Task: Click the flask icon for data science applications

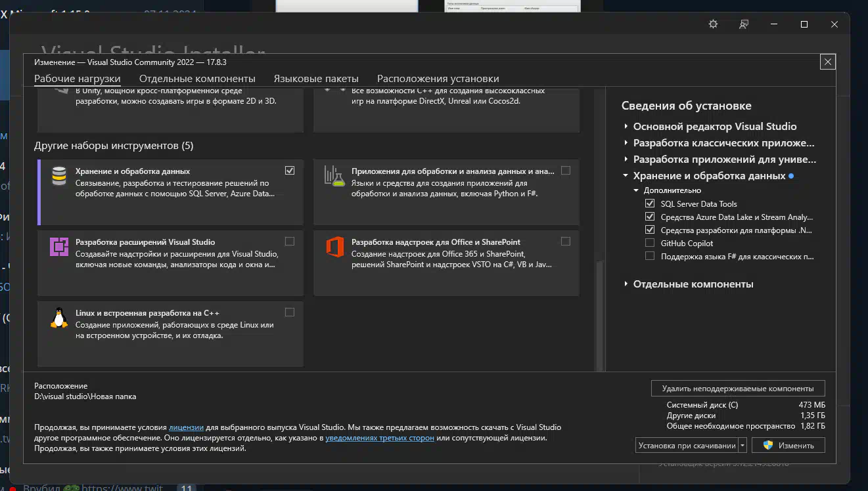Action: point(334,176)
